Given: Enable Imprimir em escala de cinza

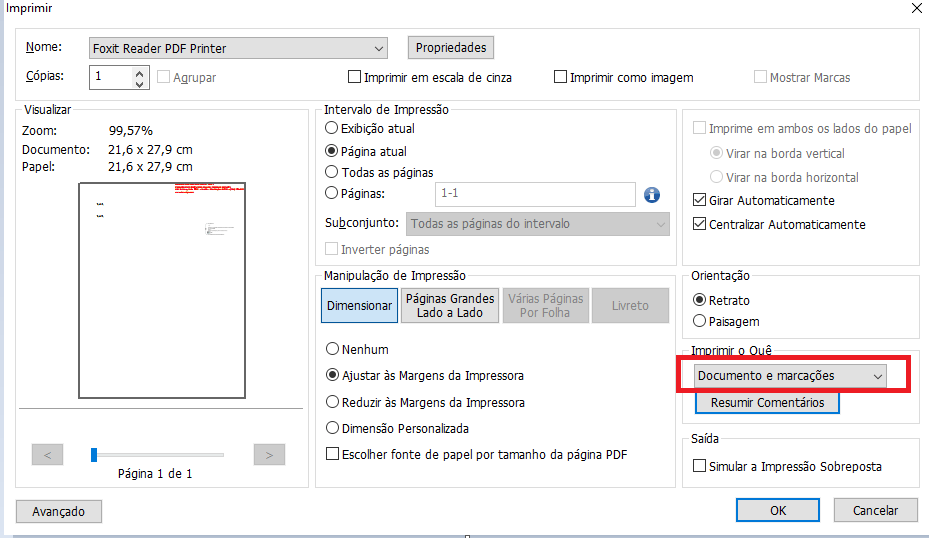Looking at the screenshot, I should pyautogui.click(x=354, y=77).
